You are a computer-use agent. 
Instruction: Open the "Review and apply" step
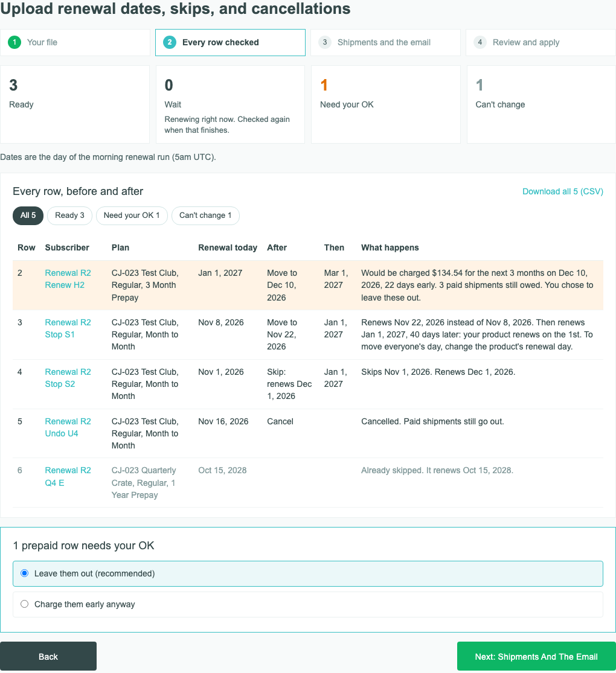click(541, 42)
